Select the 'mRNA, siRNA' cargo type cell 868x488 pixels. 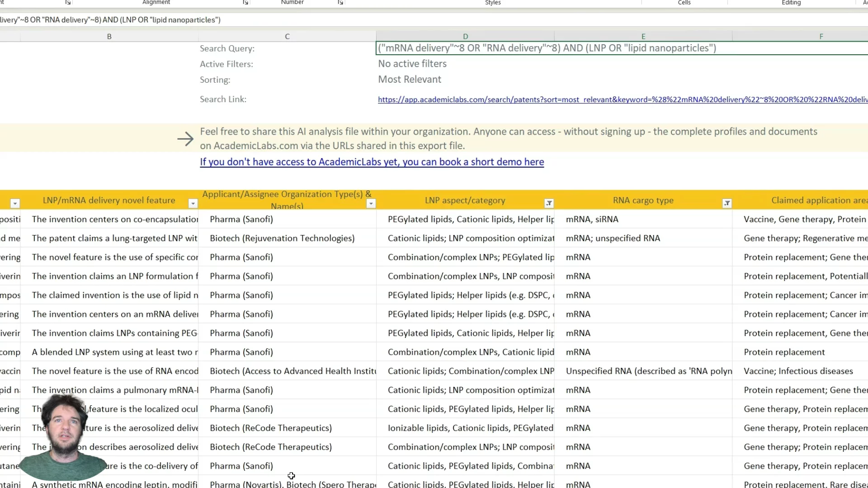coord(592,219)
